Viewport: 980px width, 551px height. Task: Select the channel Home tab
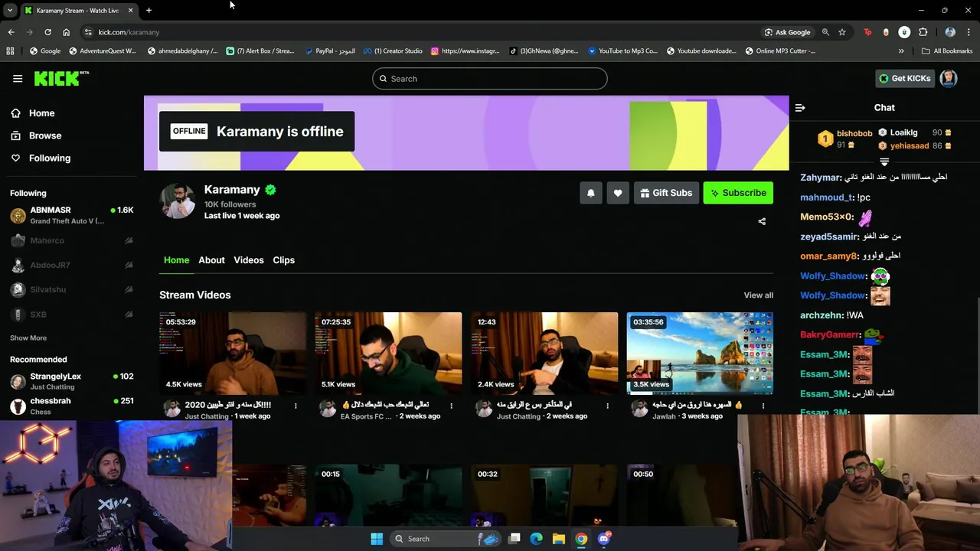click(176, 260)
